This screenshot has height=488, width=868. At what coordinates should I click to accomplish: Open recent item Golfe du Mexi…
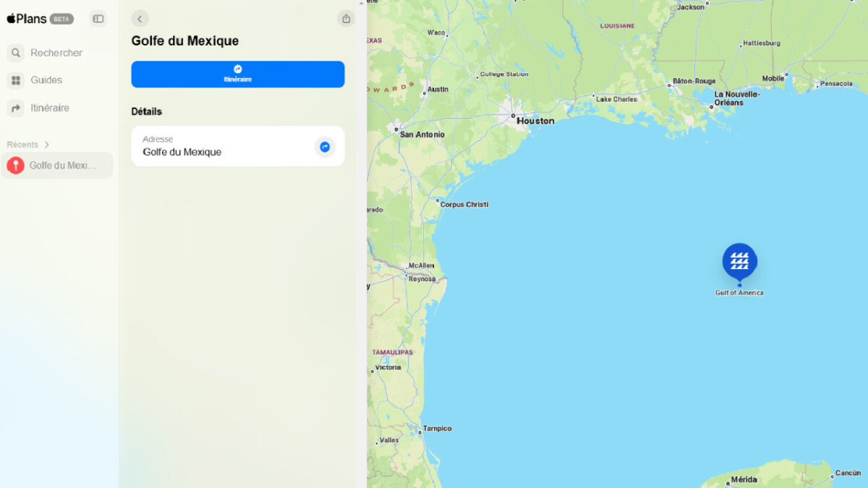(x=56, y=166)
